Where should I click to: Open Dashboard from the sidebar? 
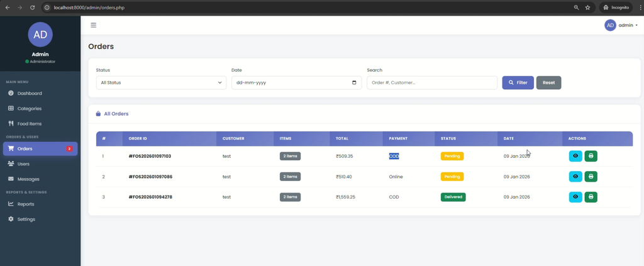[x=40, y=93]
